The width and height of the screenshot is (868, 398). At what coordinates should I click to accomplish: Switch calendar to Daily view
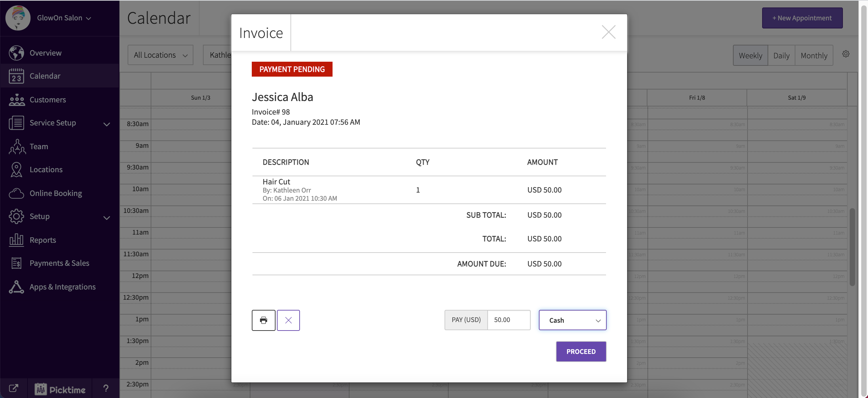pyautogui.click(x=781, y=55)
